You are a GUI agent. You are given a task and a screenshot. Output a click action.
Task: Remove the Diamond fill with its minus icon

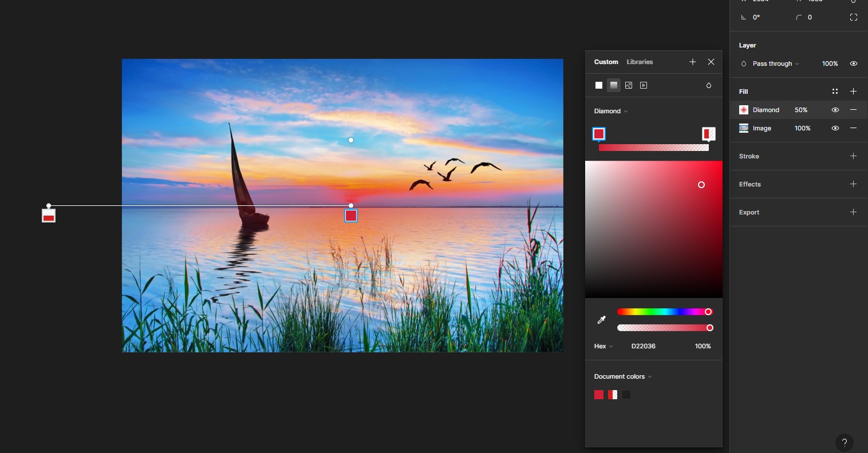[853, 110]
